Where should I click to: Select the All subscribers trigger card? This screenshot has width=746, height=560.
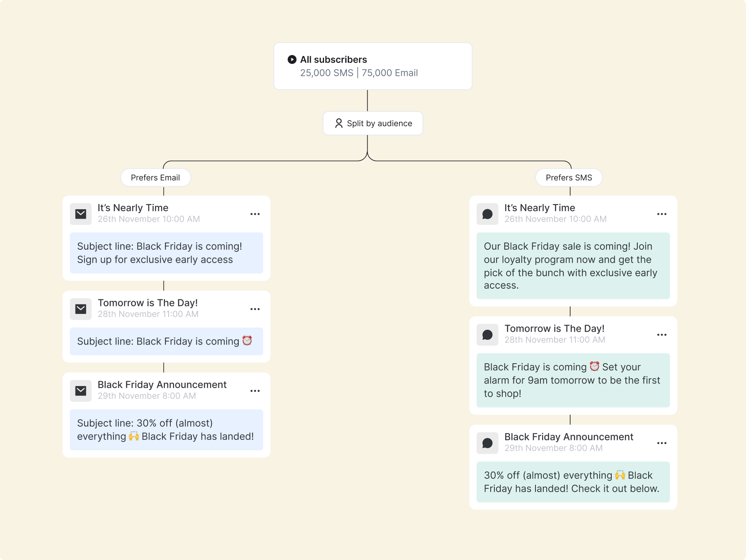pos(373,66)
